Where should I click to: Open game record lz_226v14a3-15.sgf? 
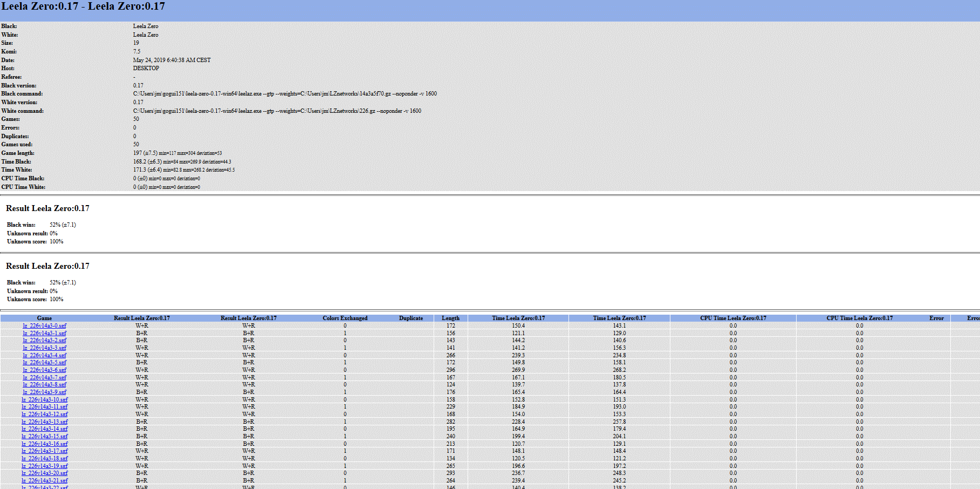click(44, 437)
